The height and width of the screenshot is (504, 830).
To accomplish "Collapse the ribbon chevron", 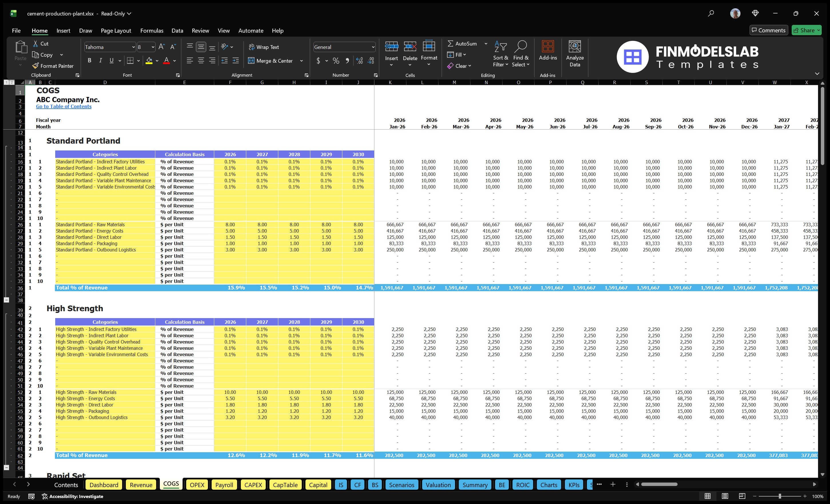I will 817,74.
